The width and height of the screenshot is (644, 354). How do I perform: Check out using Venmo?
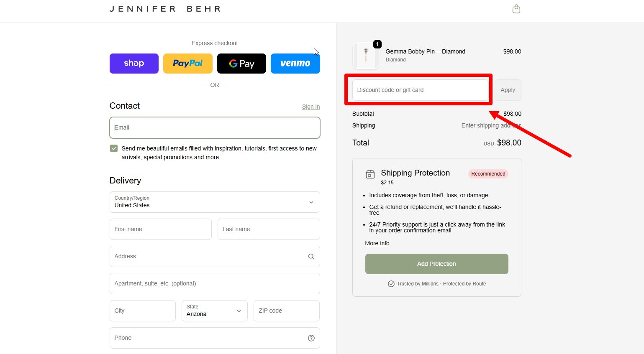coord(295,63)
